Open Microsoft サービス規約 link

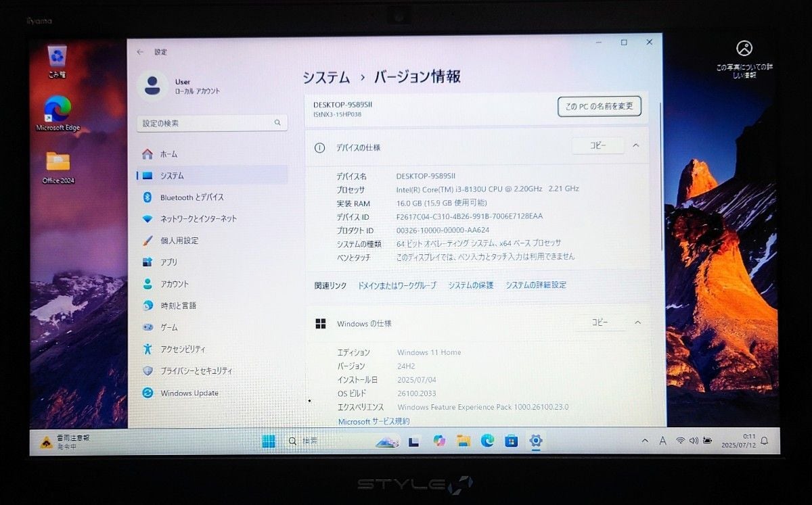[374, 421]
